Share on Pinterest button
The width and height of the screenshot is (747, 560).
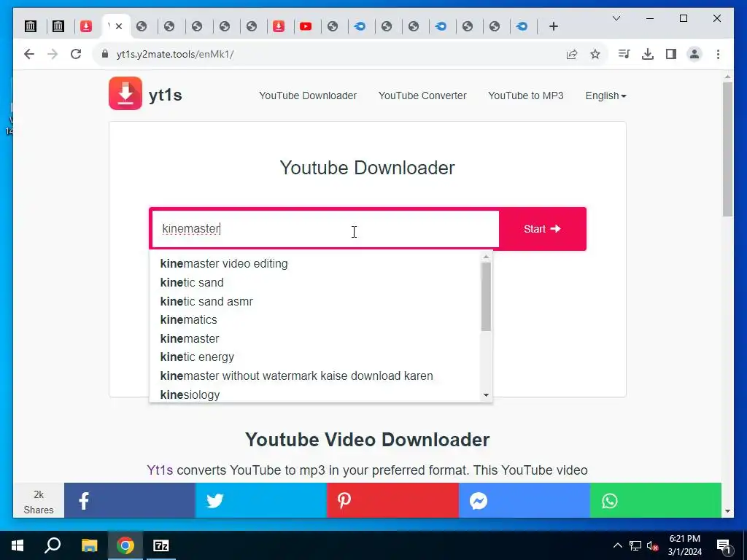pos(392,500)
